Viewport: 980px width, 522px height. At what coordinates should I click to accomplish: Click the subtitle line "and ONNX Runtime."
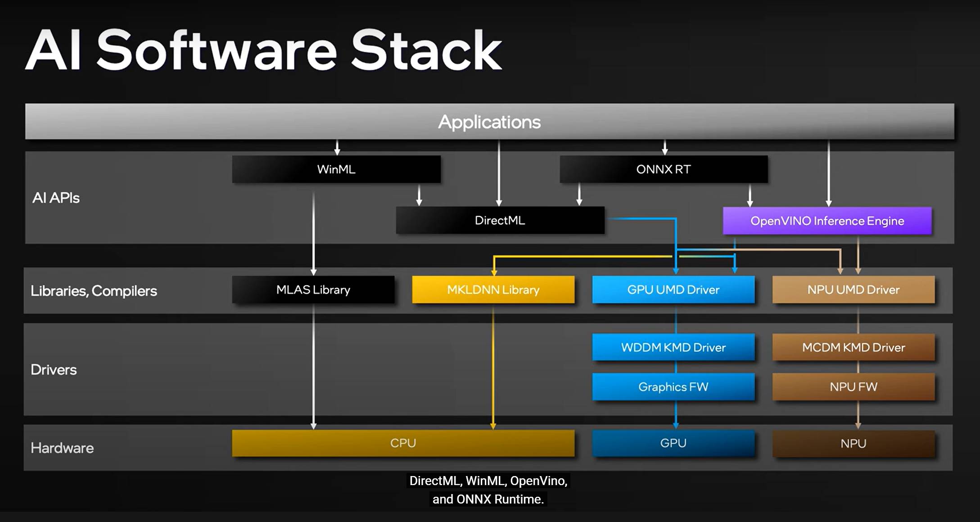(488, 499)
